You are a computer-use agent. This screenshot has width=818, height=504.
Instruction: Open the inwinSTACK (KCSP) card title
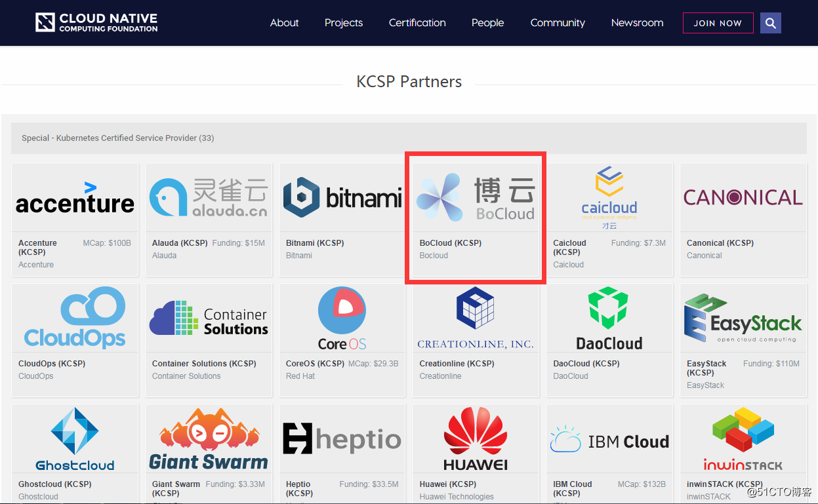click(x=725, y=484)
